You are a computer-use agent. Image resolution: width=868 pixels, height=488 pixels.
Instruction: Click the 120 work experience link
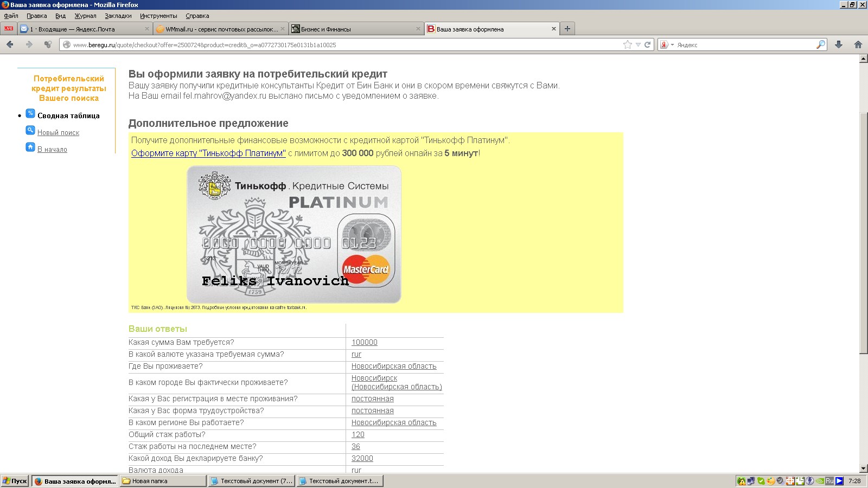click(358, 434)
